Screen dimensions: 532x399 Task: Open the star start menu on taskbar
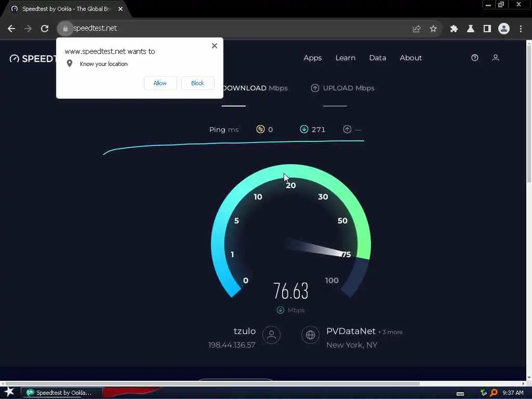pos(9,392)
